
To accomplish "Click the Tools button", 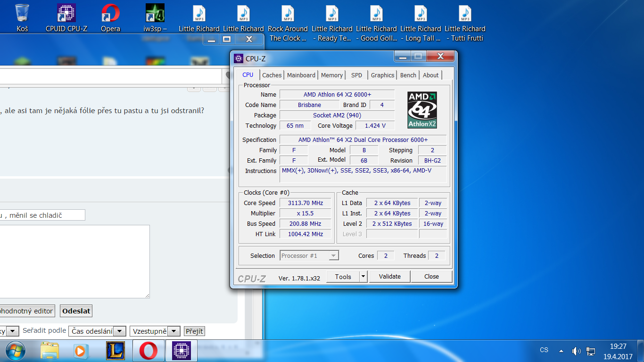I will point(343,277).
